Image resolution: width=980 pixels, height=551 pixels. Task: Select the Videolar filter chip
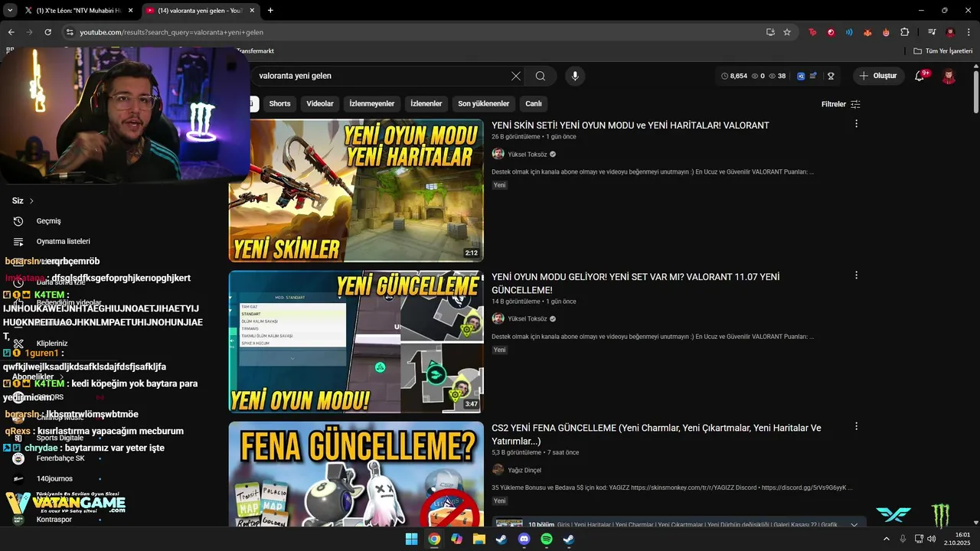coord(320,104)
